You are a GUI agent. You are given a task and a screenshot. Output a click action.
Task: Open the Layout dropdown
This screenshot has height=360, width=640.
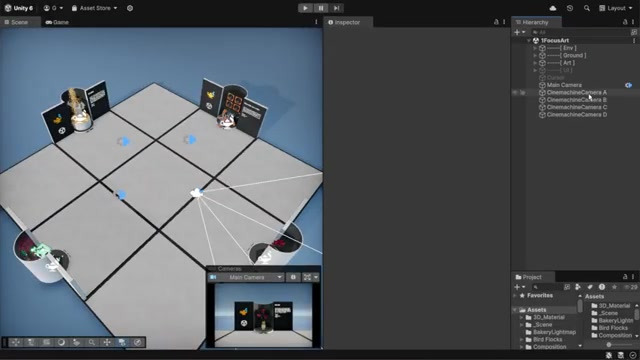(616, 8)
